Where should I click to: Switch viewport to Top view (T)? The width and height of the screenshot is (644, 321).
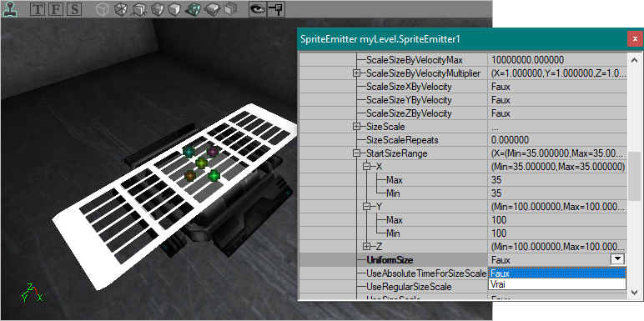pos(38,9)
